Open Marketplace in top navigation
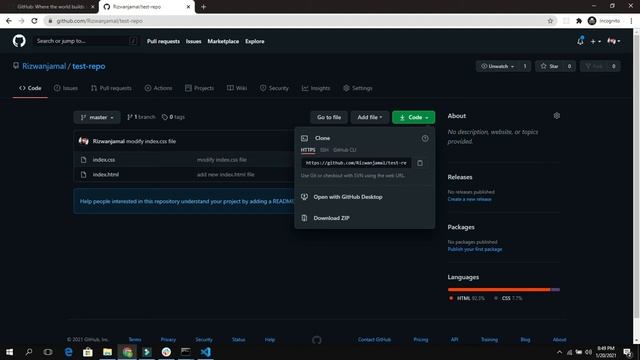Image resolution: width=640 pixels, height=360 pixels. (223, 41)
